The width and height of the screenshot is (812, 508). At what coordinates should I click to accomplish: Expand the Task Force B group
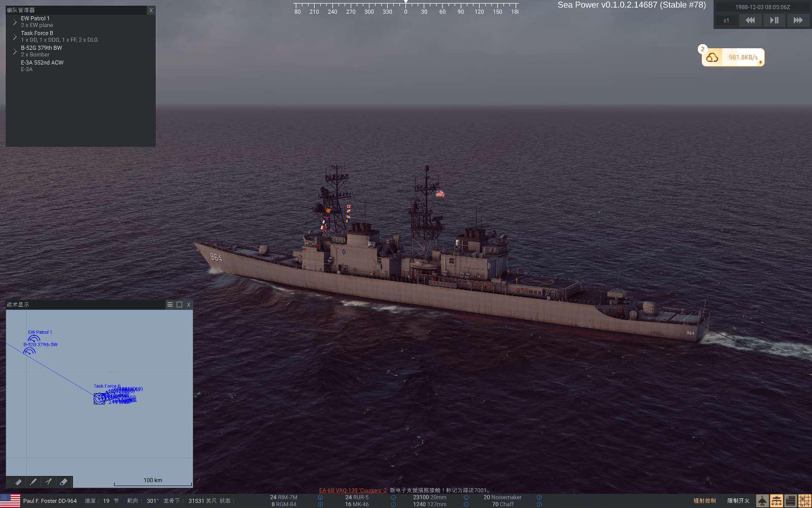point(15,37)
